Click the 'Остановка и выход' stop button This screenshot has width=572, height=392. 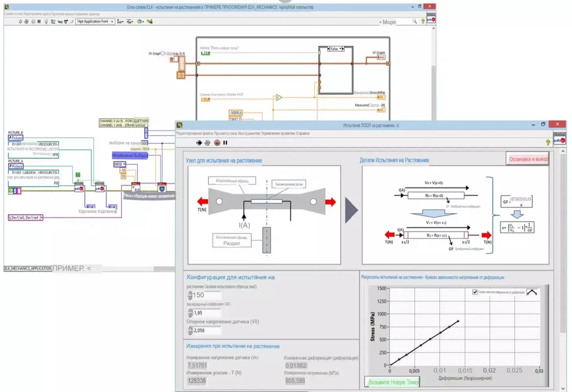(528, 159)
